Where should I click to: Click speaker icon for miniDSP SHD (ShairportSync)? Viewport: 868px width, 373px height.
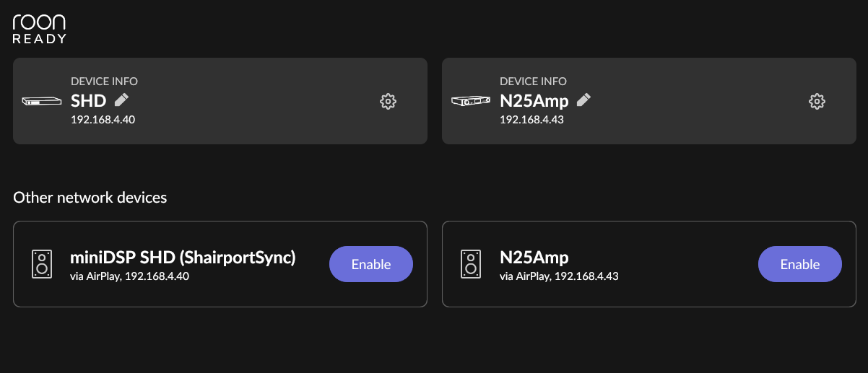click(42, 264)
